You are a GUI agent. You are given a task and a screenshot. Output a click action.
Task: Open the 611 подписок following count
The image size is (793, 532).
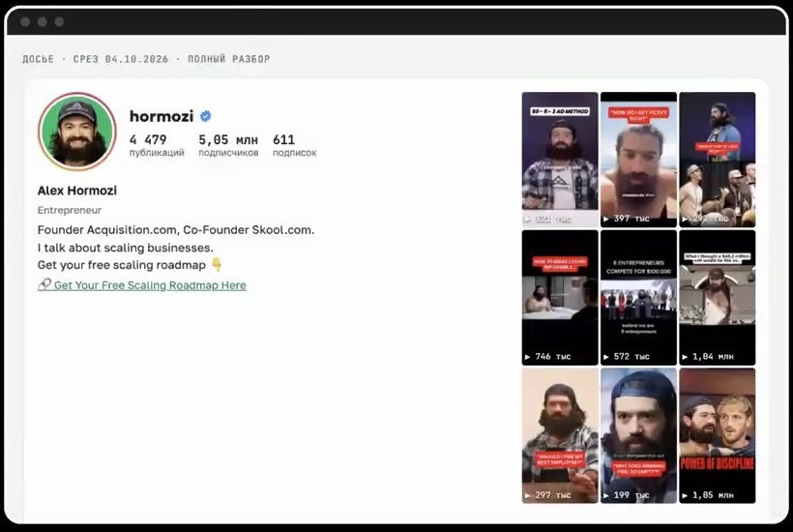tap(294, 145)
